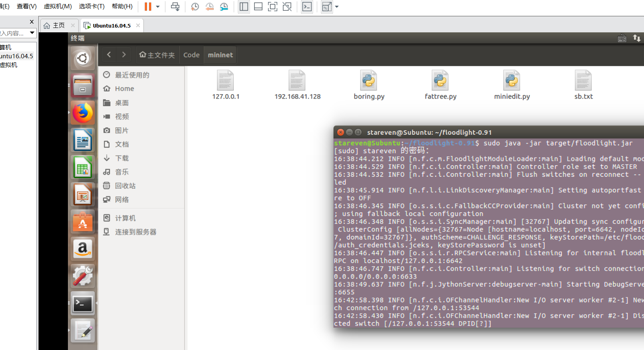Select the fattree.py file
Image resolution: width=644 pixels, height=350 pixels.
coord(440,85)
